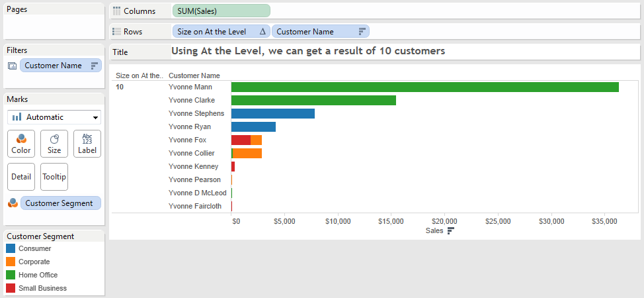The width and height of the screenshot is (644, 298).
Task: Open the Automatic mark type dropdown
Action: coord(54,117)
